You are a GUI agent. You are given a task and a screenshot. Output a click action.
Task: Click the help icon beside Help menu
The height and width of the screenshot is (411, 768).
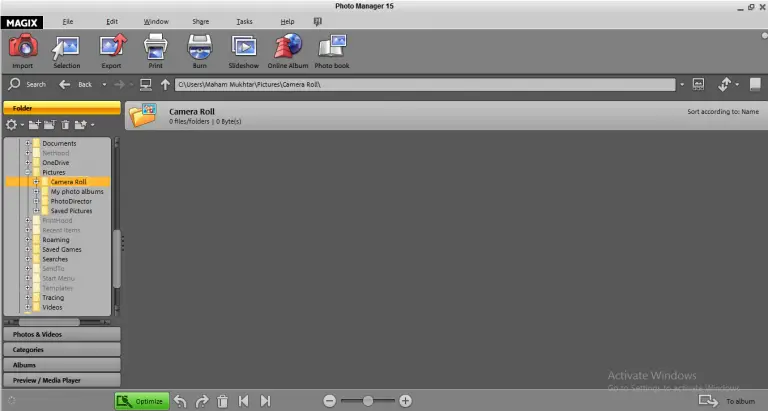tap(317, 22)
